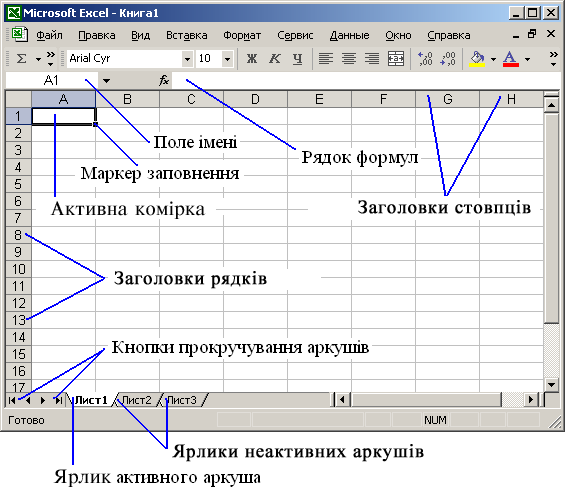This screenshot has width=565, height=495.
Task: Click the vertical scrollbar thumb
Action: pos(551,218)
